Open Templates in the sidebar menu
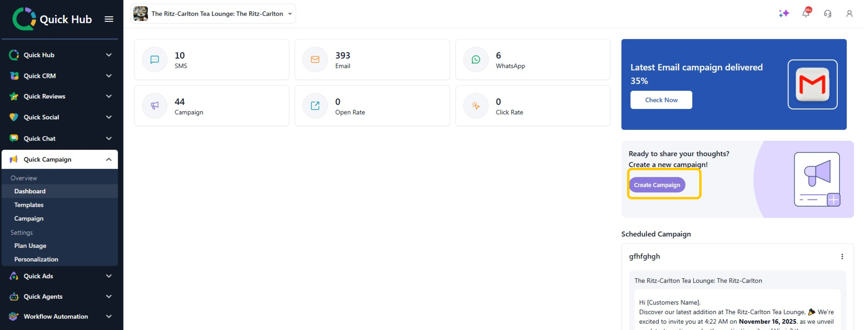 click(x=29, y=205)
